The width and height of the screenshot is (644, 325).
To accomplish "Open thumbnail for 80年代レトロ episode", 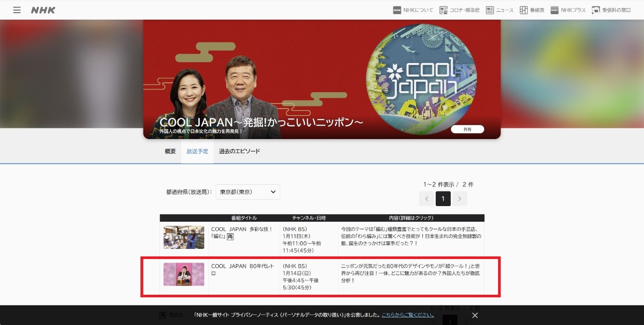I will pyautogui.click(x=184, y=274).
